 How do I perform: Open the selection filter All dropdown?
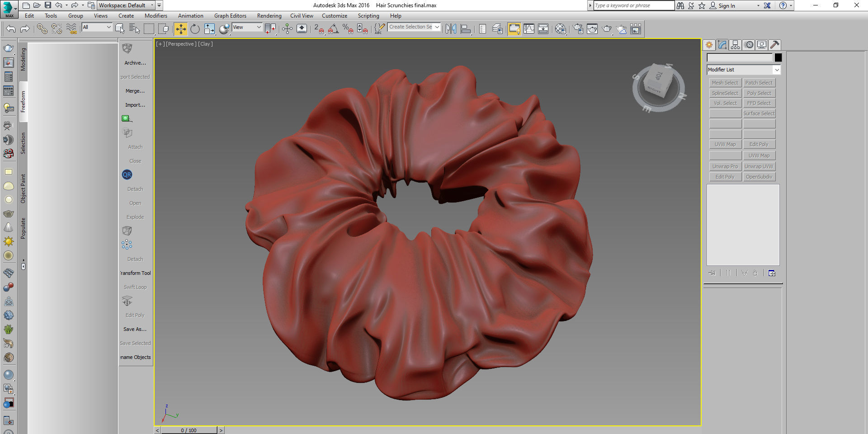tap(97, 27)
